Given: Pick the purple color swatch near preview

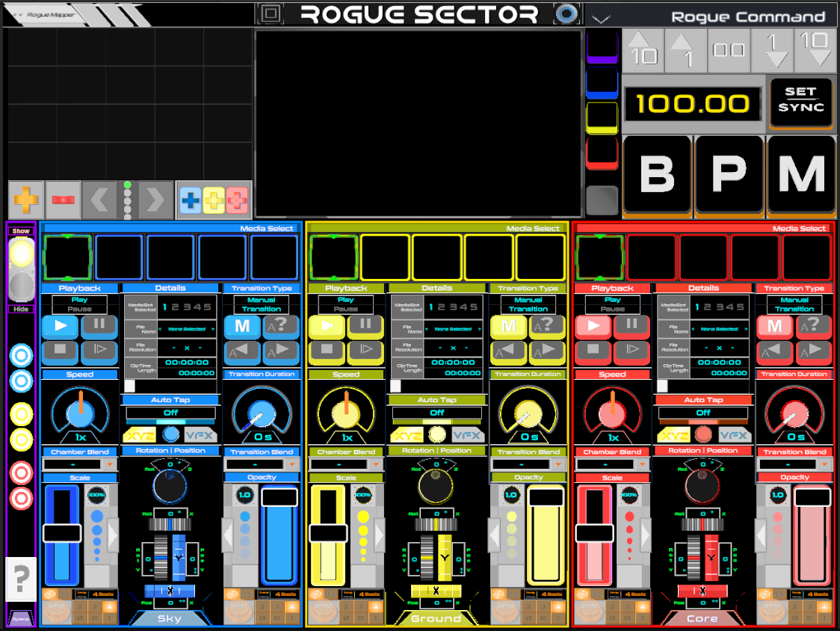Looking at the screenshot, I should [x=602, y=46].
